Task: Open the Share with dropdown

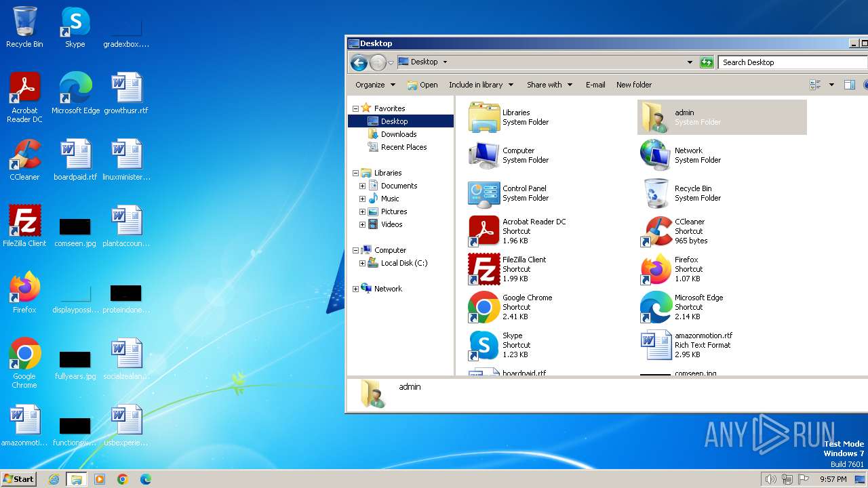Action: (550, 85)
